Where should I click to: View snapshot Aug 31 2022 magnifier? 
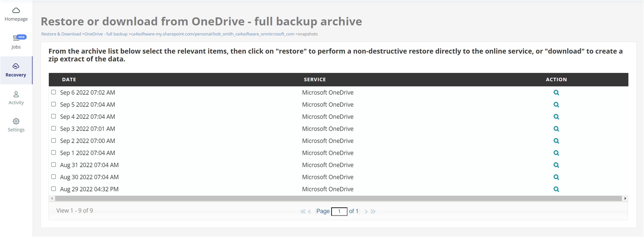click(556, 165)
